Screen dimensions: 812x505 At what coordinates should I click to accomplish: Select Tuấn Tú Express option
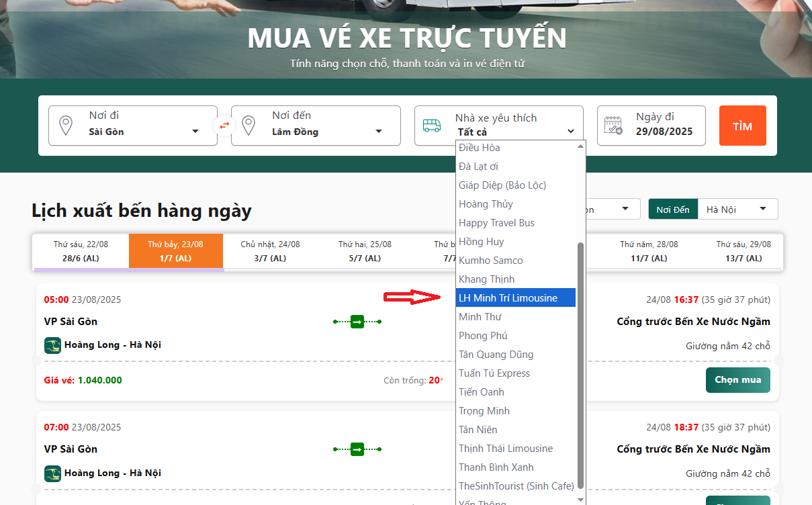[516, 373]
